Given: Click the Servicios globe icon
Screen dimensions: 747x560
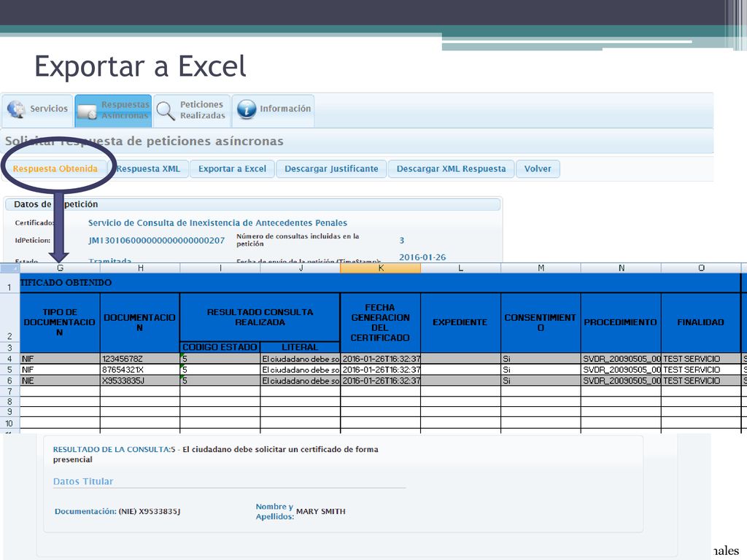Looking at the screenshot, I should [16, 109].
